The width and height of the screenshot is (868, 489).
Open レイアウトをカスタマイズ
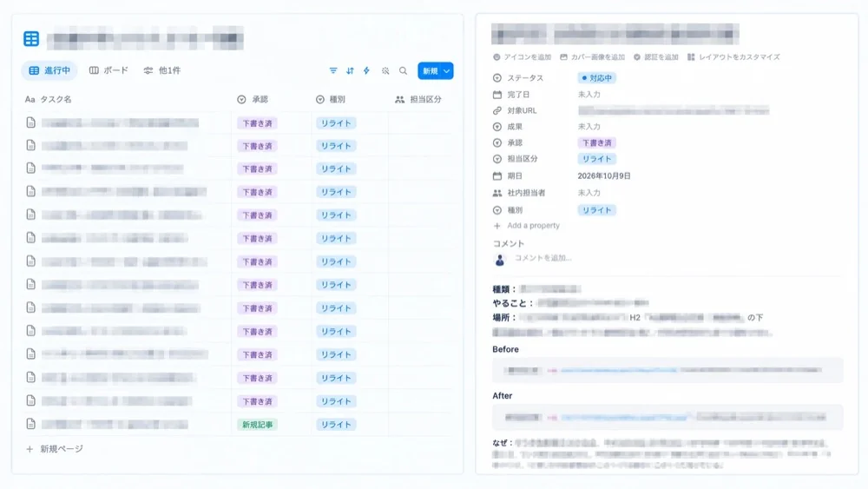[733, 57]
